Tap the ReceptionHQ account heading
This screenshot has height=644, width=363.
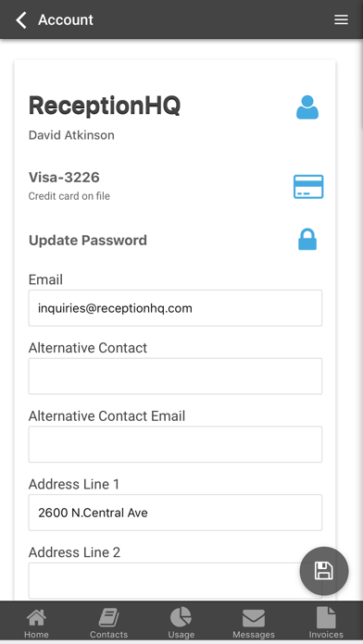[x=105, y=105]
